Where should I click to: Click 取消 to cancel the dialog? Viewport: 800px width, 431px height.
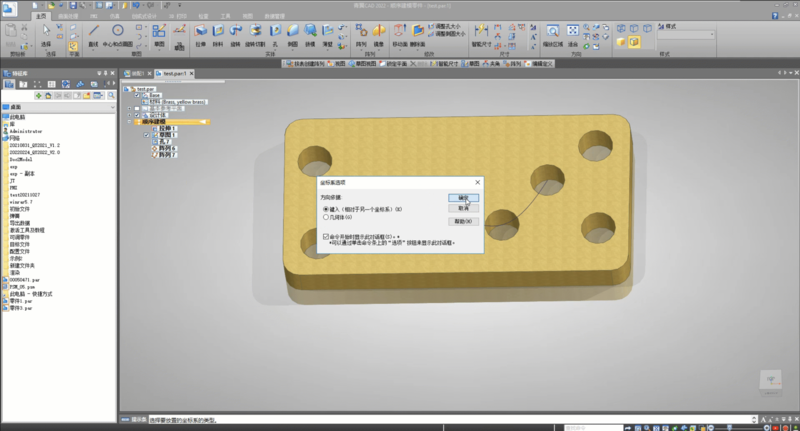click(463, 209)
